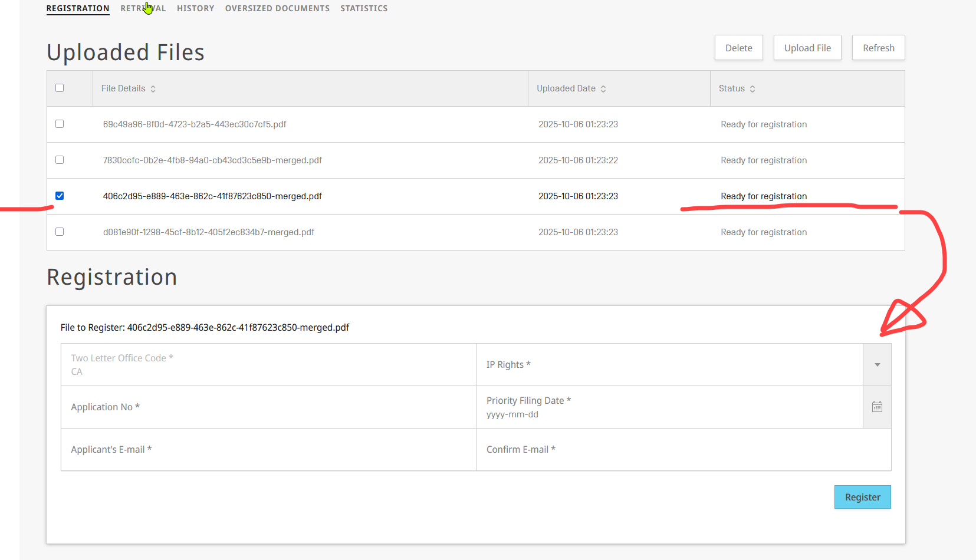Go to Oversized Documents tab
976x560 pixels.
pyautogui.click(x=277, y=8)
